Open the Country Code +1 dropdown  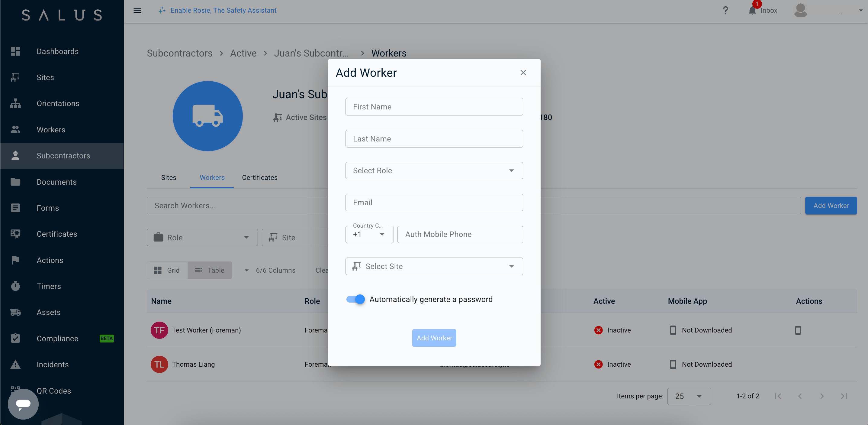369,234
